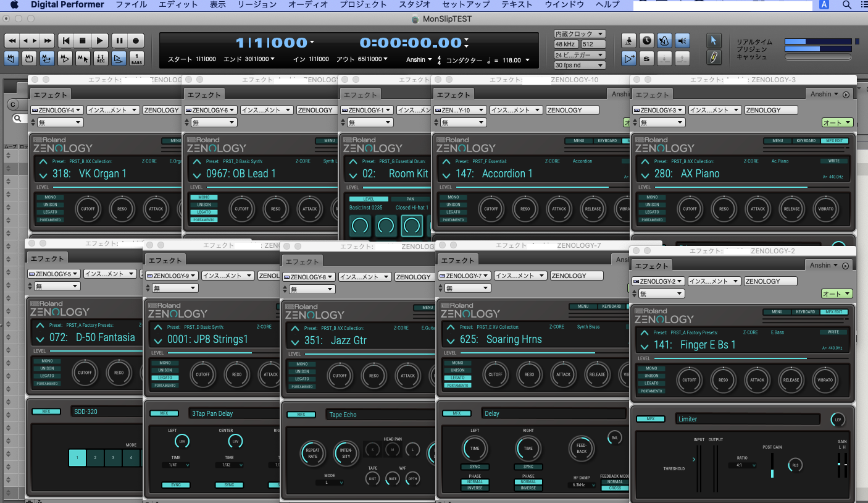Select the arrow pointer tool
The height and width of the screenshot is (503, 868).
click(x=713, y=41)
